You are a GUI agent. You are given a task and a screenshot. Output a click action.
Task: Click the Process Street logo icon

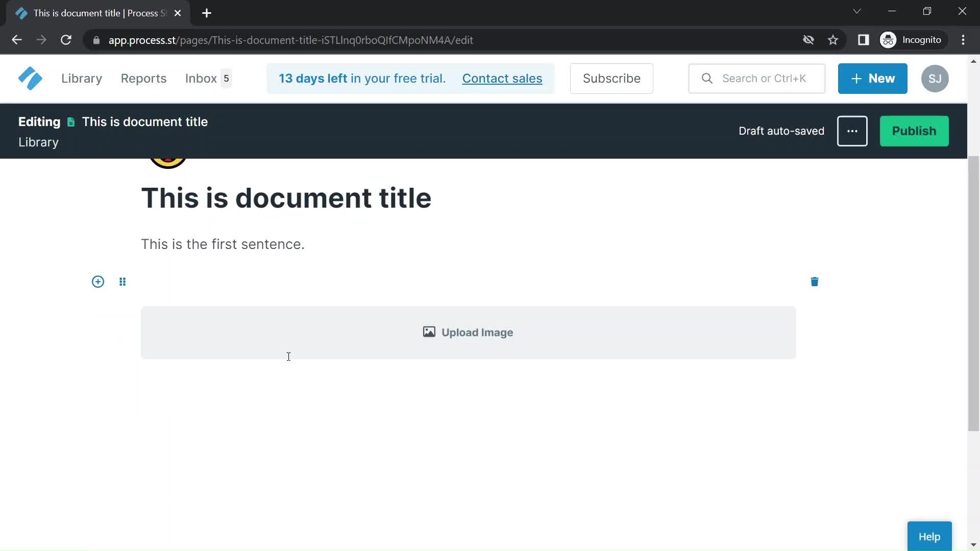tap(30, 79)
